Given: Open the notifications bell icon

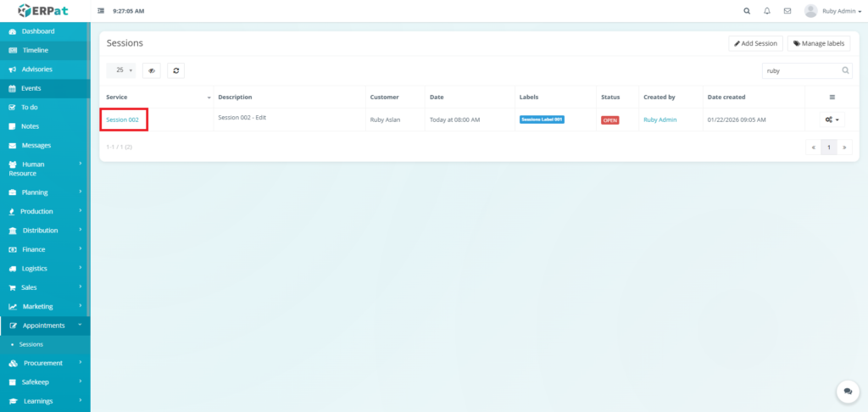Looking at the screenshot, I should click(x=767, y=11).
